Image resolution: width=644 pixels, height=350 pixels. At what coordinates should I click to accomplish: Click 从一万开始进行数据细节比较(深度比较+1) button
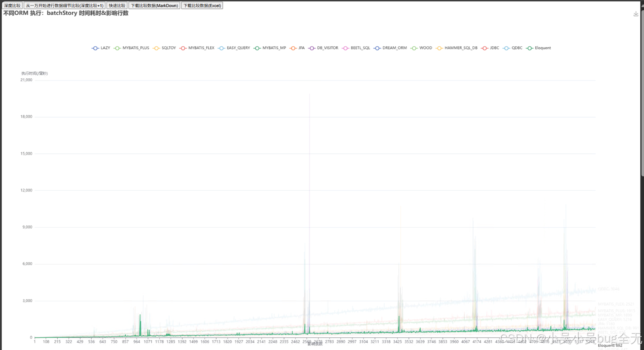pos(64,5)
